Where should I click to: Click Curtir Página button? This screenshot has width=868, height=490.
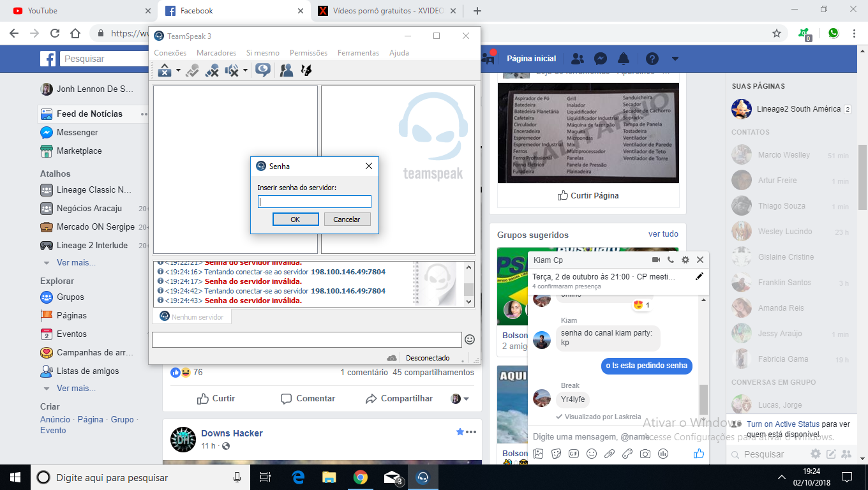[588, 195]
